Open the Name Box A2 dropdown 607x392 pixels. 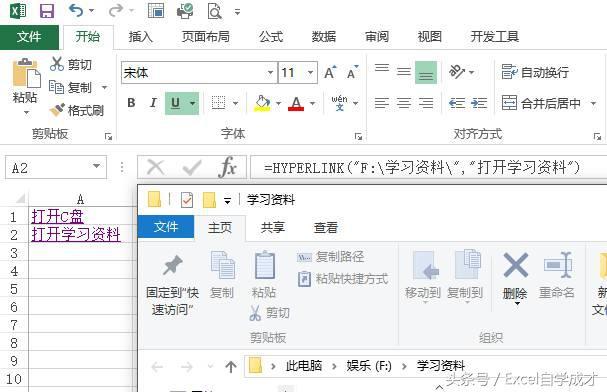coord(96,166)
